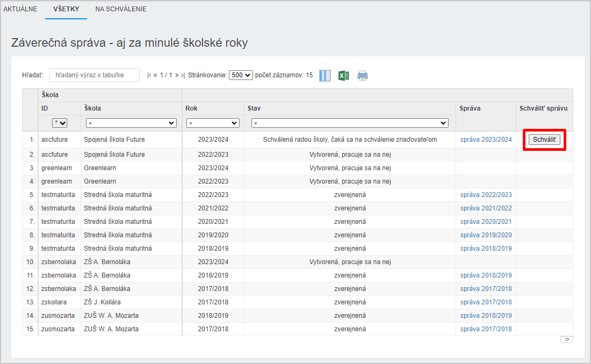This screenshot has width=591, height=364.
Task: Print the table with printer icon
Action: point(363,75)
